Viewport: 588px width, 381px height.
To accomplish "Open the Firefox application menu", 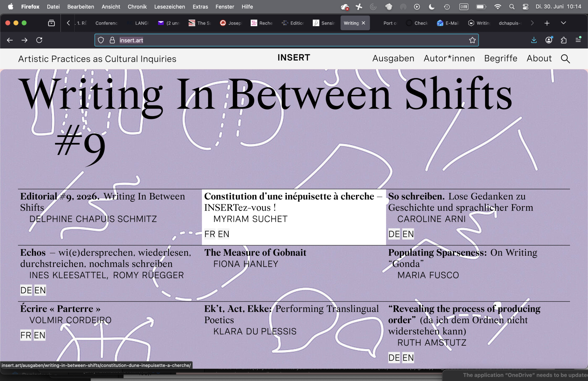I will tap(30, 7).
